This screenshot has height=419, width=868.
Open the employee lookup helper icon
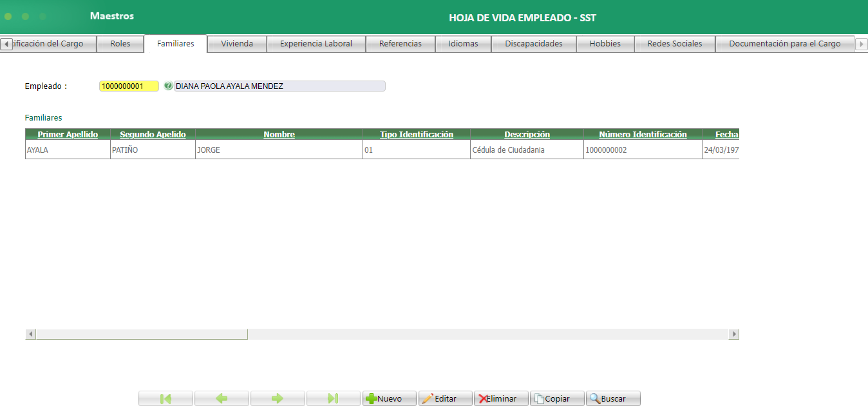168,85
